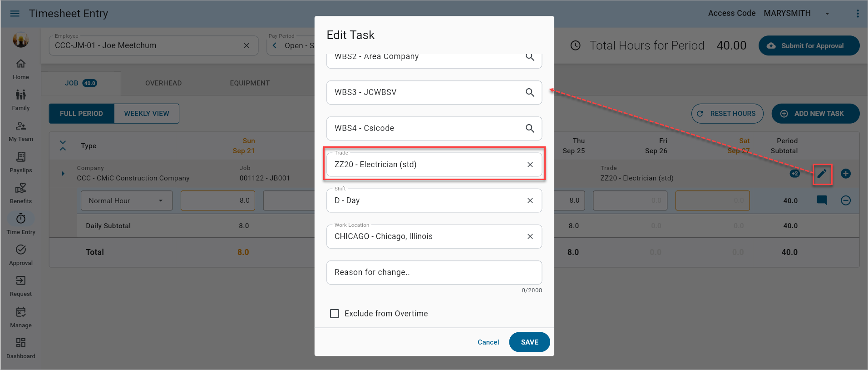Click the Saturday hours field
Screen dimensions: 868x370
point(712,200)
